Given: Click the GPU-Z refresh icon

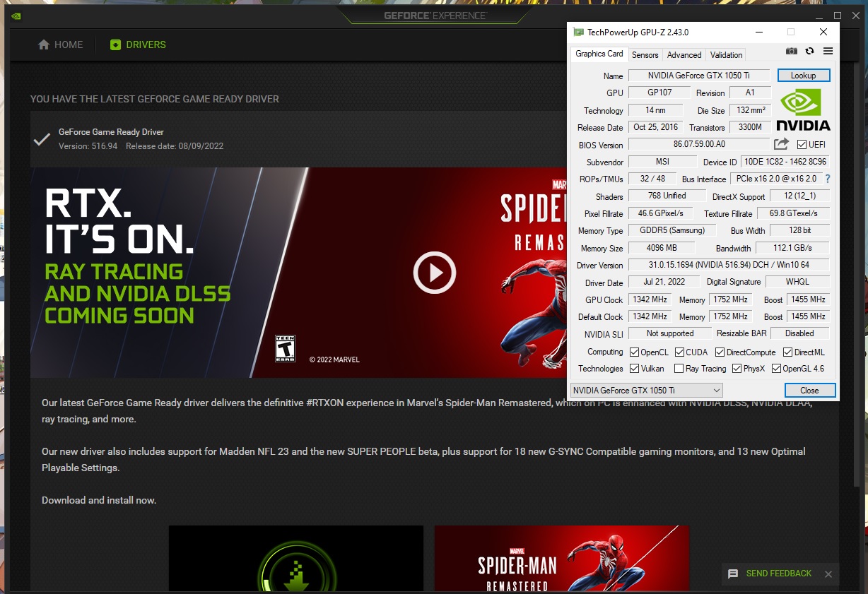Looking at the screenshot, I should (809, 52).
